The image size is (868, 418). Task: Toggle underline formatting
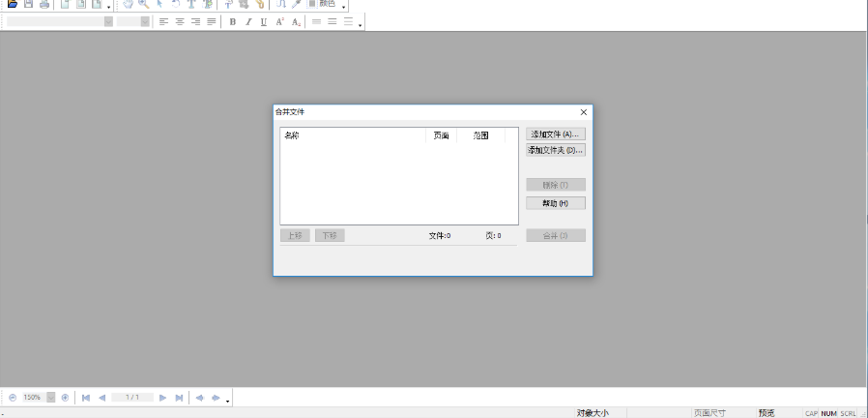point(264,21)
